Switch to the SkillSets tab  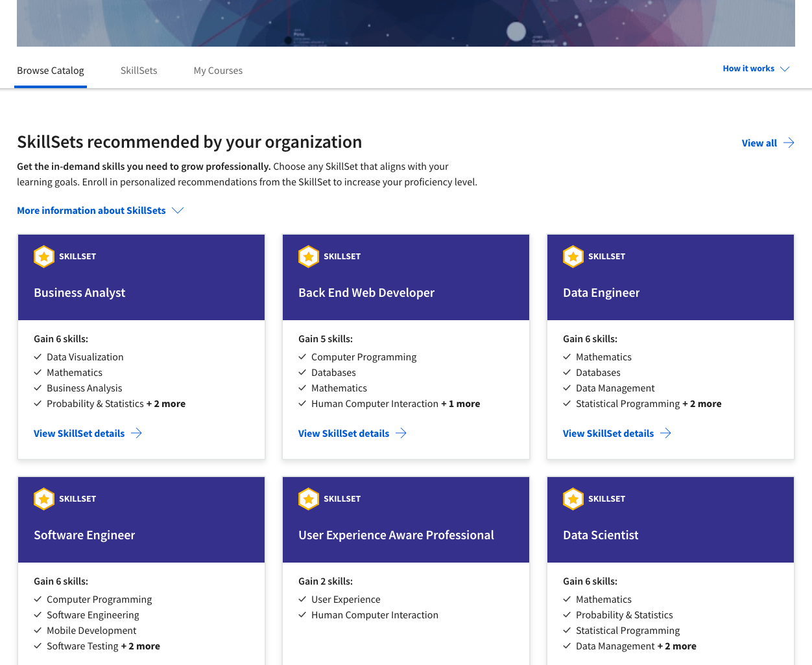point(138,70)
